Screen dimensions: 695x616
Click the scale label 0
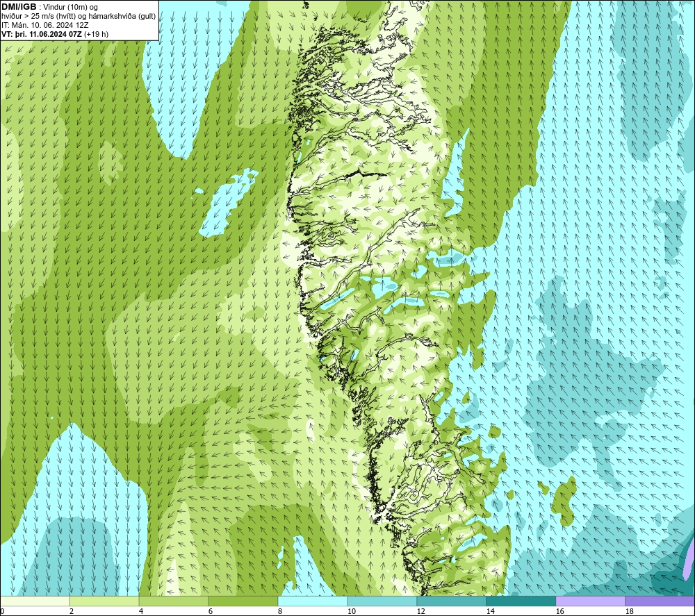(x=3, y=611)
